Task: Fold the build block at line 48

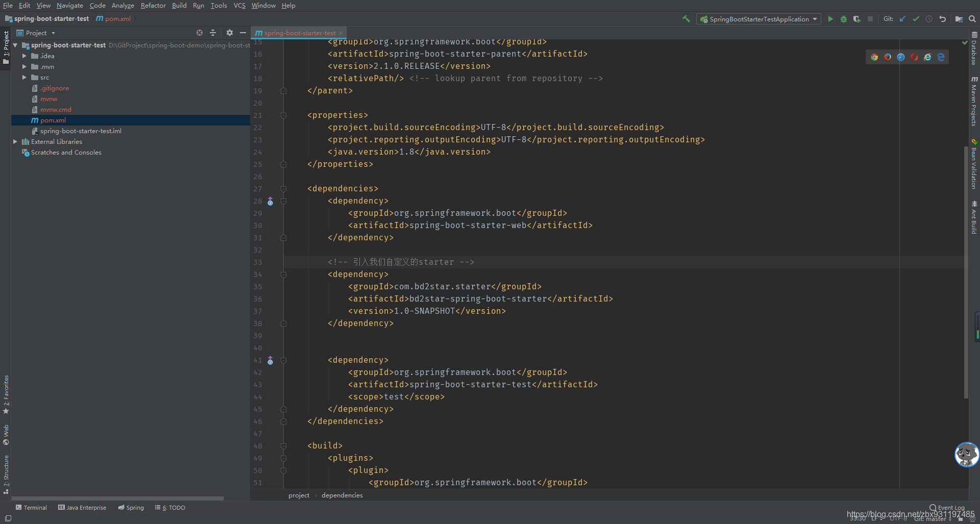Action: [283, 446]
